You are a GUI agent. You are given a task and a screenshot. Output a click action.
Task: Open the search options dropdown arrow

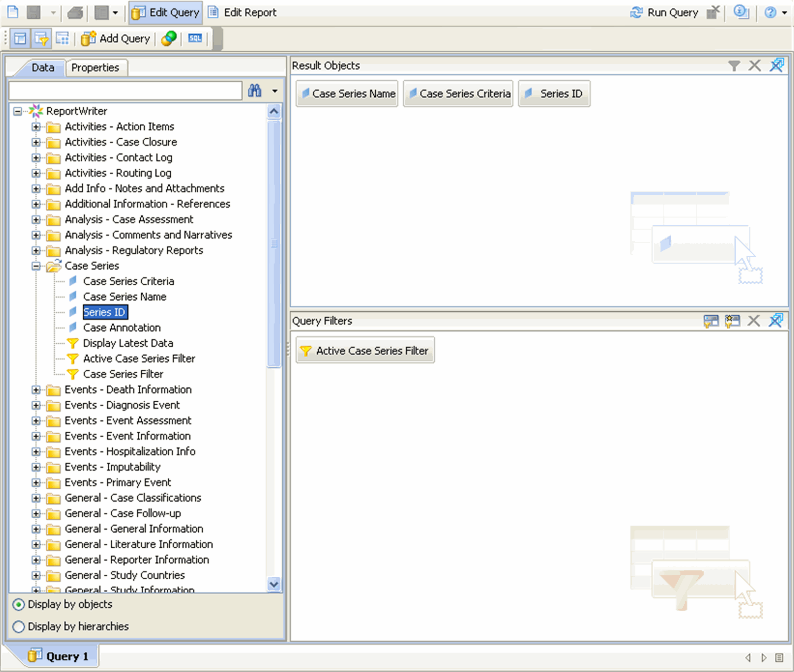[x=275, y=91]
